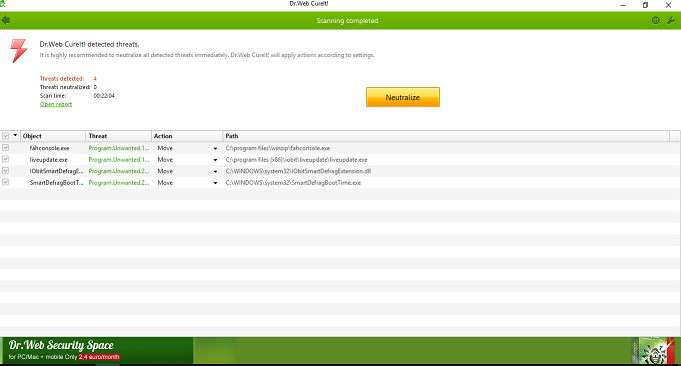Image resolution: width=681 pixels, height=366 pixels.
Task: Select the SmartDefragBootT object name
Action: 56,183
